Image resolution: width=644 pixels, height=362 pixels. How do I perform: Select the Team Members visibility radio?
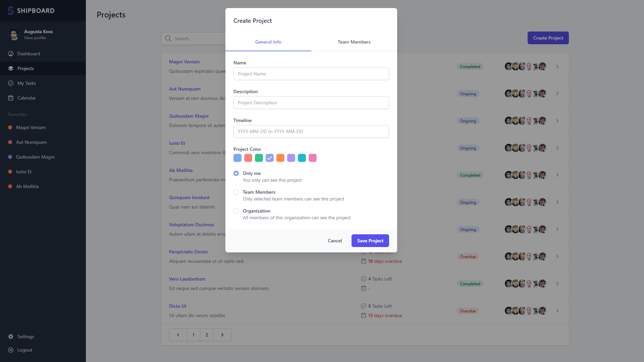(236, 192)
